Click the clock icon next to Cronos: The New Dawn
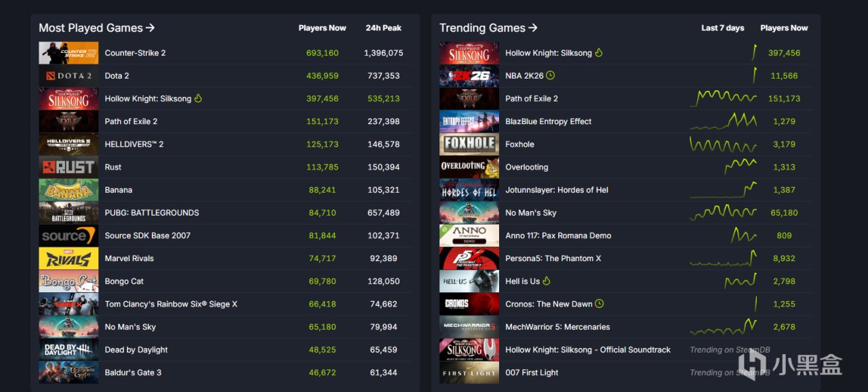868x392 pixels. pos(599,304)
